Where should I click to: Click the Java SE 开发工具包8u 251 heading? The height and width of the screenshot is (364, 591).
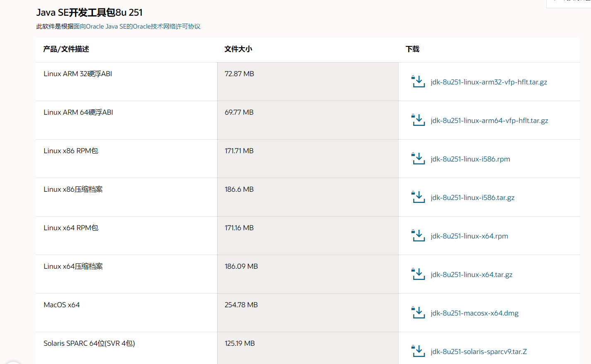(90, 12)
